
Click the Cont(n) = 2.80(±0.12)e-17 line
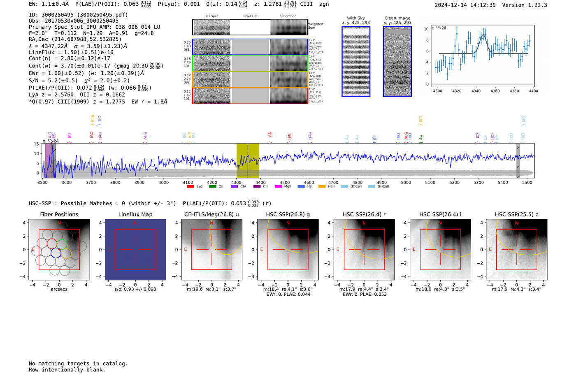click(70, 58)
